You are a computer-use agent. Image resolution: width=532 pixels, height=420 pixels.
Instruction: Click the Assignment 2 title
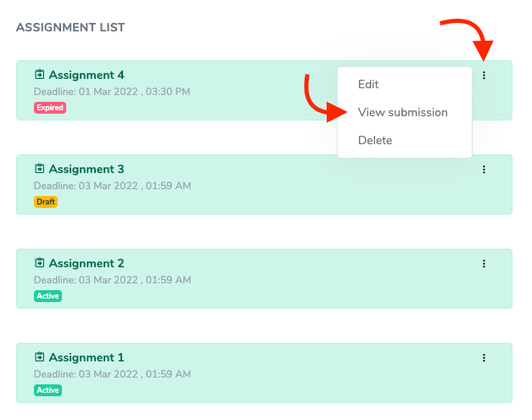pyautogui.click(x=87, y=264)
